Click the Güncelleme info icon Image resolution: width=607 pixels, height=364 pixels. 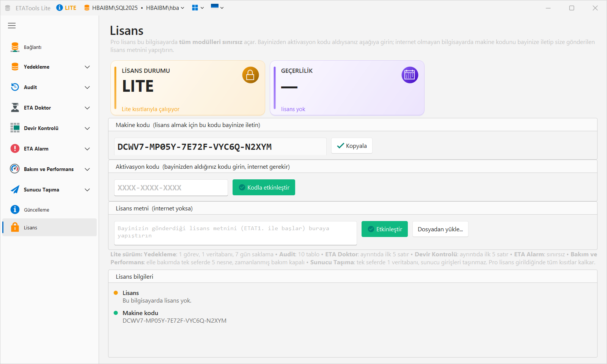[x=15, y=210]
